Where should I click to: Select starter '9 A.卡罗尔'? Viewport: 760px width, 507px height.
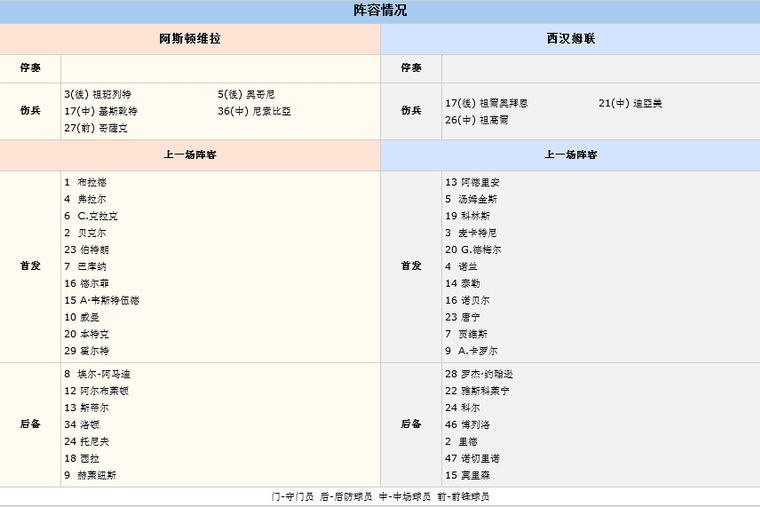pos(472,351)
